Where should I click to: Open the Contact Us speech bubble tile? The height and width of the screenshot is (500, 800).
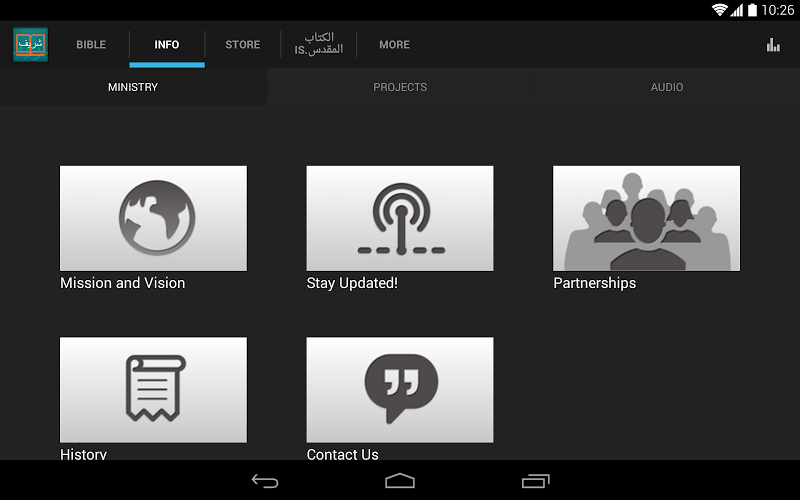click(400, 390)
